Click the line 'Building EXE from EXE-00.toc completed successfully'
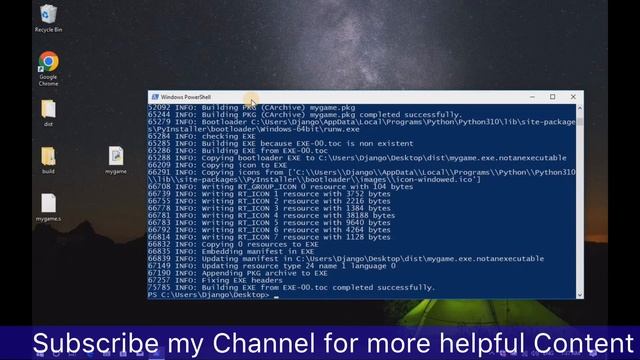This screenshot has height=360, width=640. coord(291,287)
